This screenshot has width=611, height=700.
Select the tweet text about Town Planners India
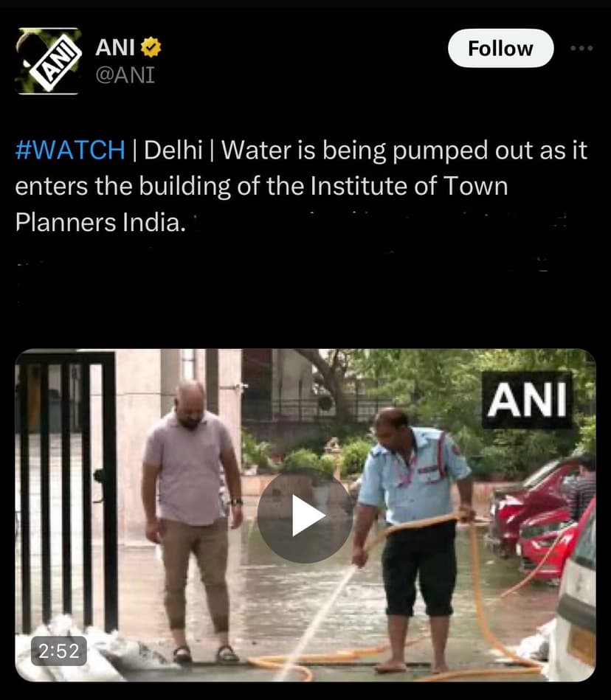[x=301, y=186]
